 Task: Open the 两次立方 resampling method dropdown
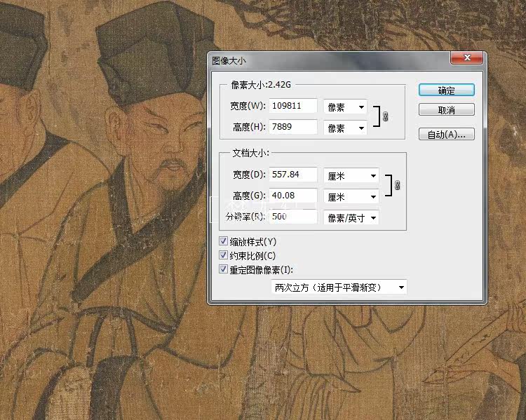click(x=339, y=287)
